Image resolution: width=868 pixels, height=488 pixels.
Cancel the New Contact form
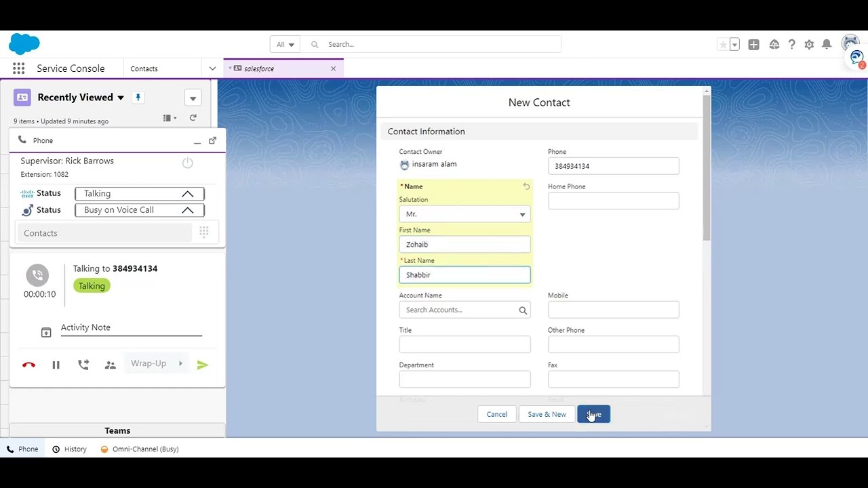[x=496, y=414]
